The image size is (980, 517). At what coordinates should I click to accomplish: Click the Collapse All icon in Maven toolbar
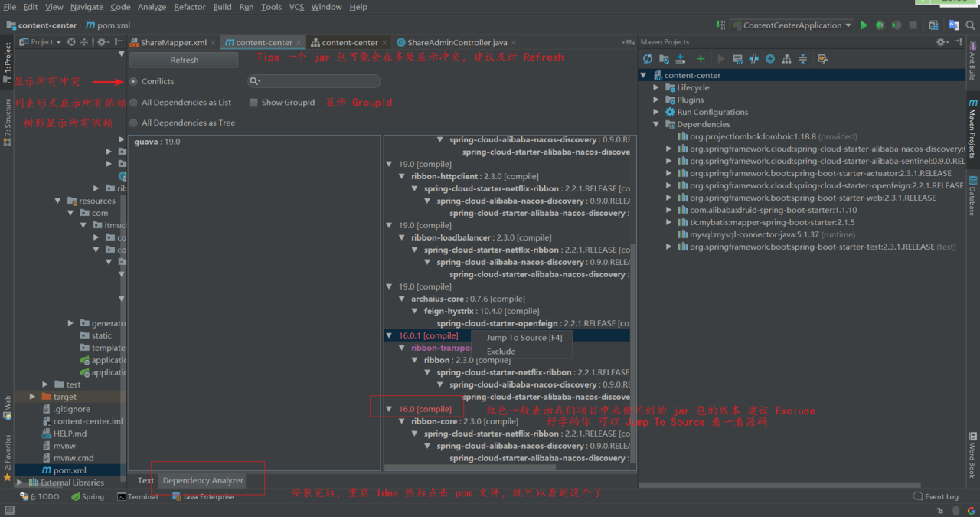pos(803,59)
